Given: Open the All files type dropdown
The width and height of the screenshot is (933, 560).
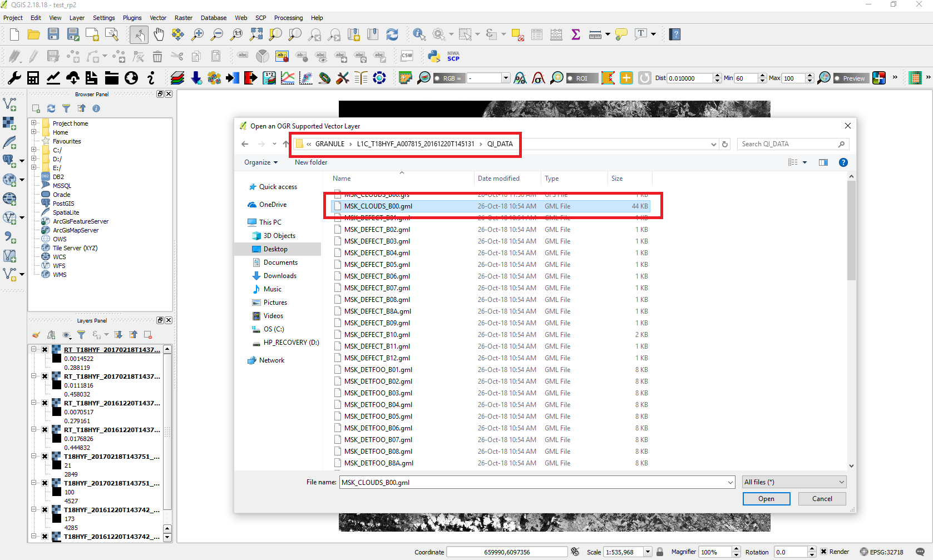Looking at the screenshot, I should [x=794, y=482].
